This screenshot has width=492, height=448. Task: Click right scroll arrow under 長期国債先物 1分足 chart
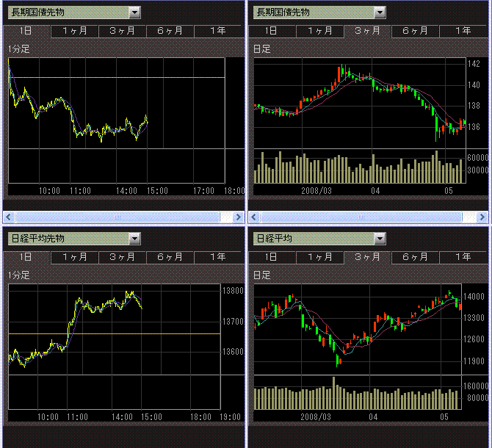(x=237, y=217)
